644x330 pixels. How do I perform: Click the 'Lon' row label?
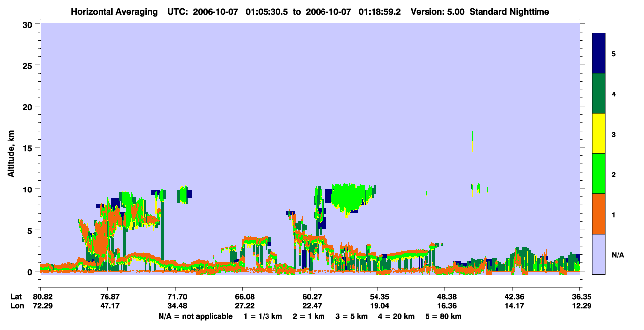[x=17, y=306]
